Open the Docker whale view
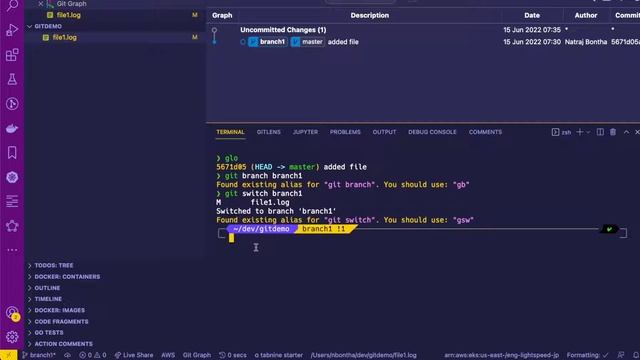The width and height of the screenshot is (640, 360). [x=12, y=128]
